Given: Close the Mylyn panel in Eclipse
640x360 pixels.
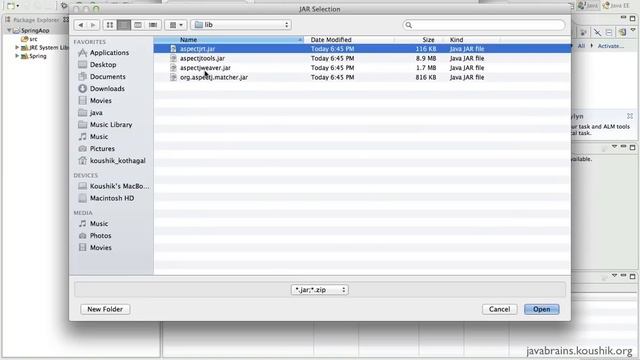Looking at the screenshot, I should coord(630,116).
